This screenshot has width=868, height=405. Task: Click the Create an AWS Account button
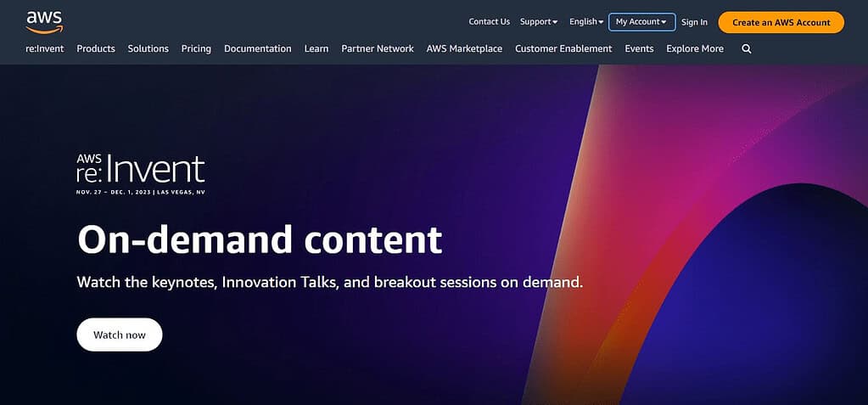coord(781,22)
